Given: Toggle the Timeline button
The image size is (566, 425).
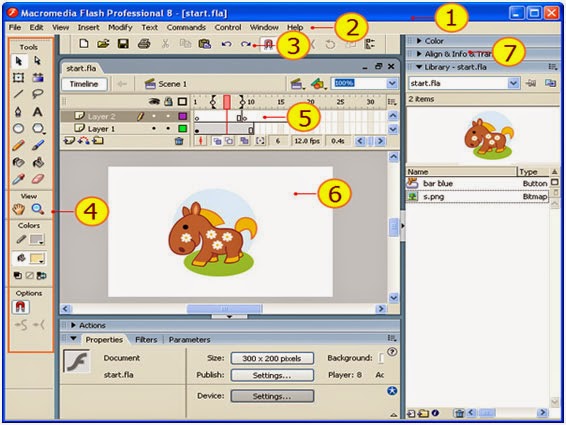Looking at the screenshot, I should tap(84, 84).
